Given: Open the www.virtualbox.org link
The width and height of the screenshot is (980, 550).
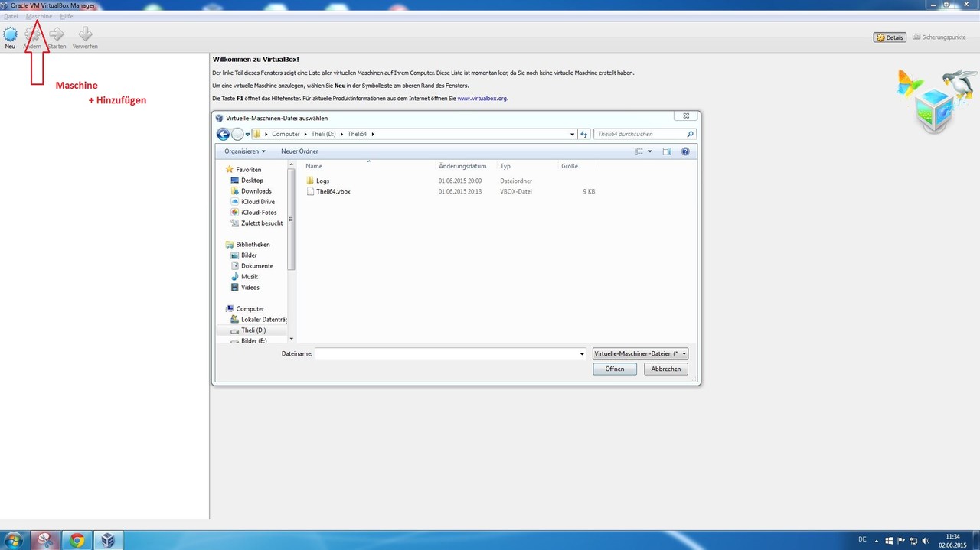Looking at the screenshot, I should point(482,99).
